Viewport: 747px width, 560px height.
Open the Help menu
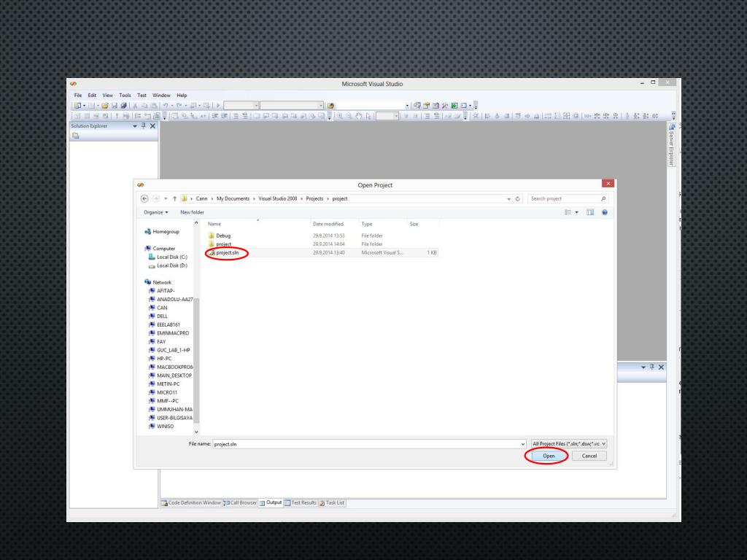coord(182,96)
